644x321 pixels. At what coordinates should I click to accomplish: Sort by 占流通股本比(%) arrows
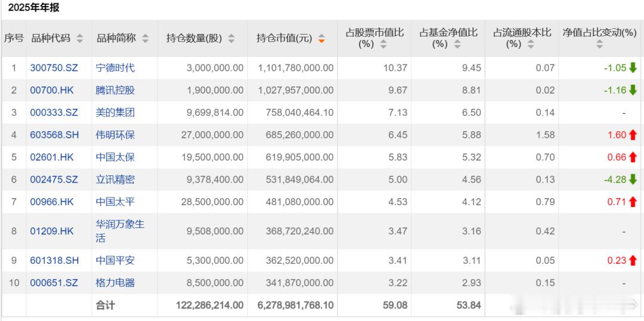click(531, 44)
